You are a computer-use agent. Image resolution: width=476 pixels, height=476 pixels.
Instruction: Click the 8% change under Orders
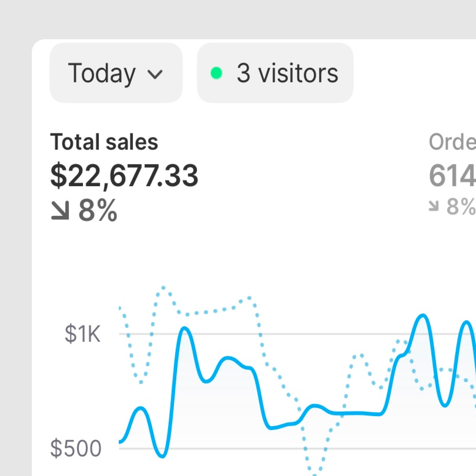coord(461,207)
